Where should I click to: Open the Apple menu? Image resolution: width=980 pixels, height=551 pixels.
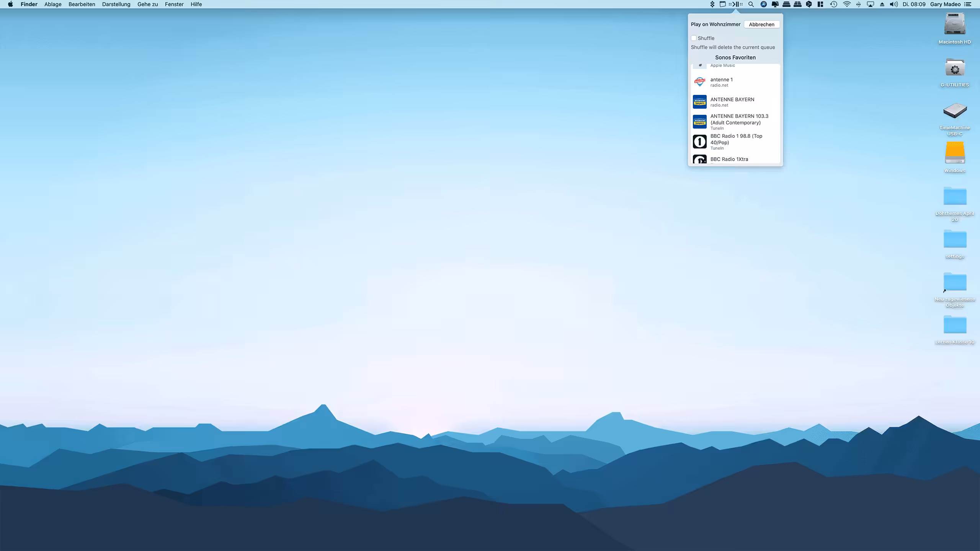pyautogui.click(x=10, y=4)
